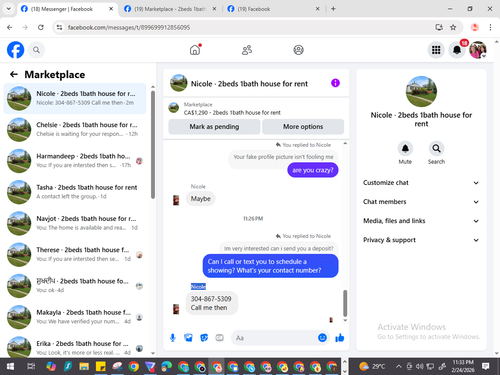Image resolution: width=500 pixels, height=375 pixels.
Task: Click Nicole's large profile thumbnail in sidebar
Action: (x=421, y=91)
